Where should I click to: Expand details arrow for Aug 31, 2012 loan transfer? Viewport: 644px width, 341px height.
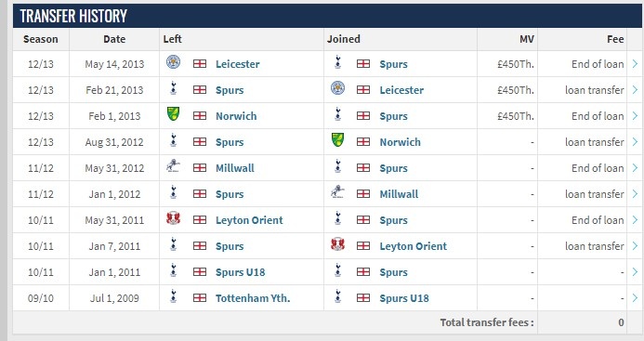(635, 142)
